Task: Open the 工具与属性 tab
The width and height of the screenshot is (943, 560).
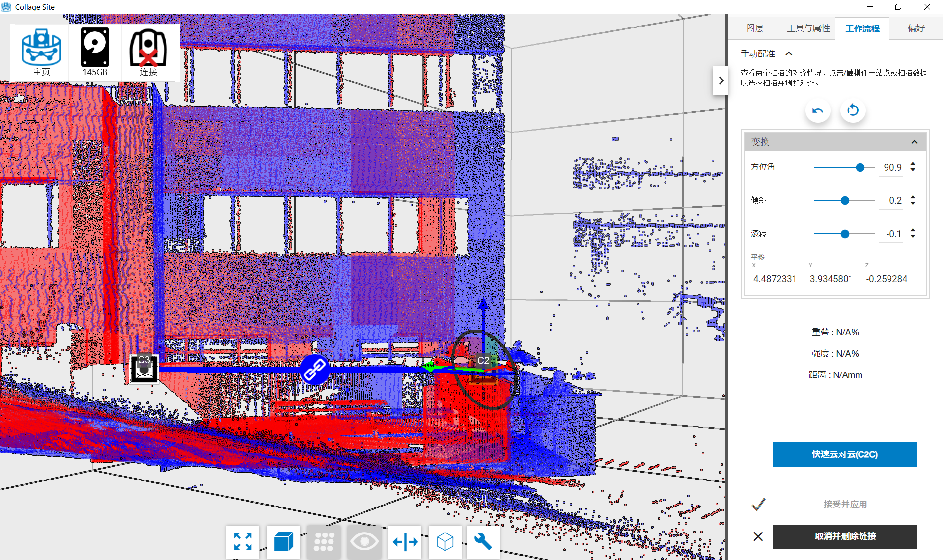Action: [x=808, y=28]
